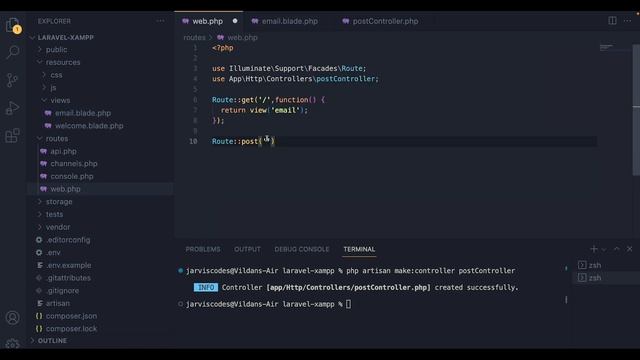The width and height of the screenshot is (640, 360).
Task: Open Explorer views and more actions menu
Action: pos(160,21)
